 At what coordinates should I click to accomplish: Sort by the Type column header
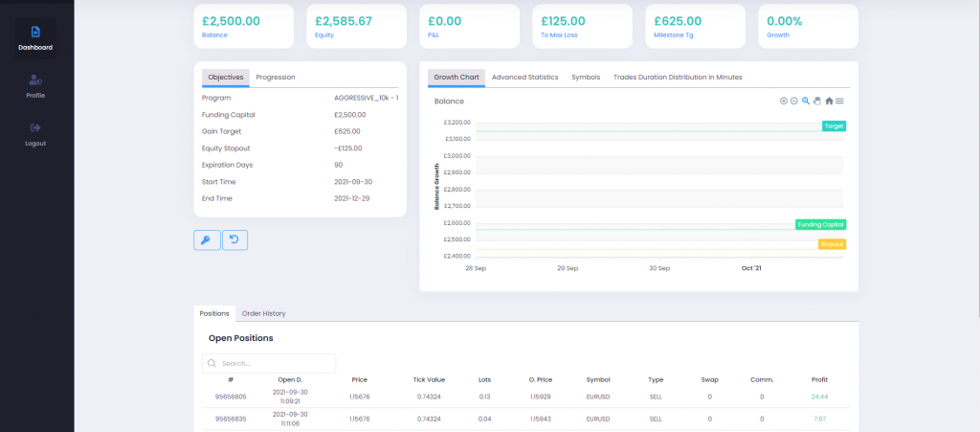656,379
